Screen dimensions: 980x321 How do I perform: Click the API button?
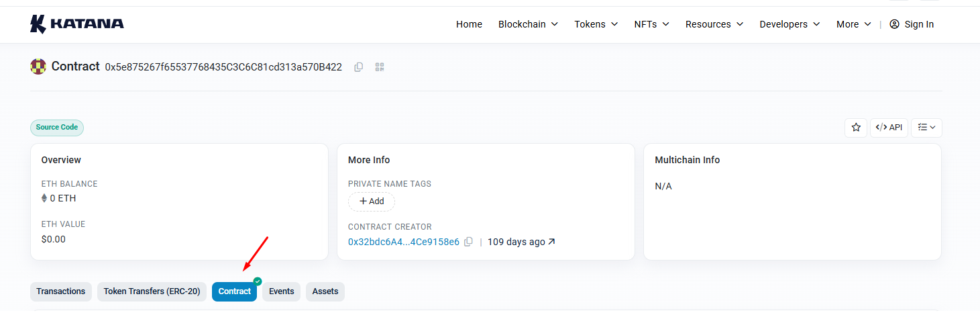coord(889,127)
